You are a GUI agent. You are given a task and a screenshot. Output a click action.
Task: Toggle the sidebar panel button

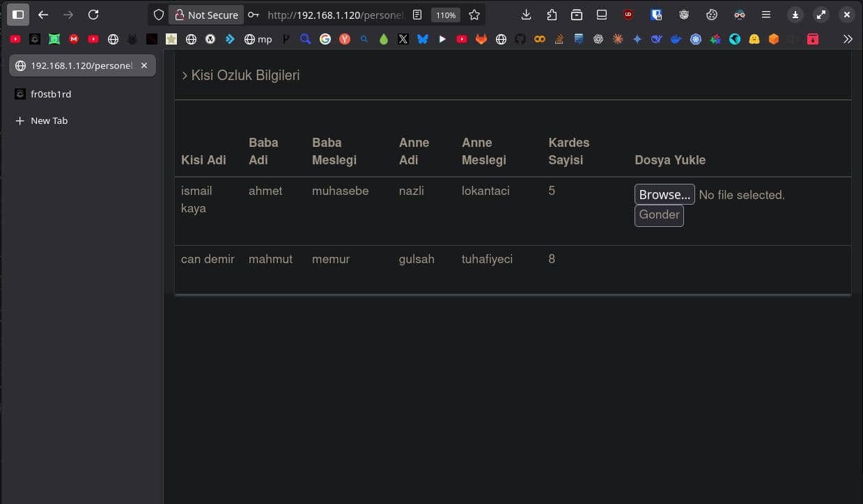(x=18, y=15)
